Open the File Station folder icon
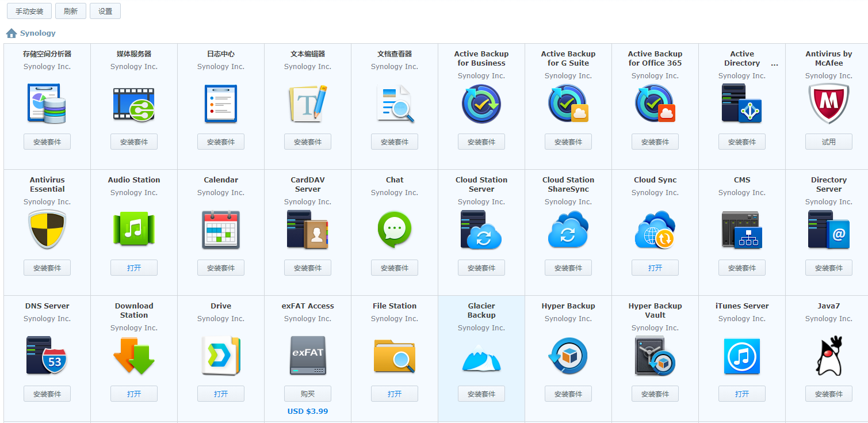868x423 pixels. [395, 356]
